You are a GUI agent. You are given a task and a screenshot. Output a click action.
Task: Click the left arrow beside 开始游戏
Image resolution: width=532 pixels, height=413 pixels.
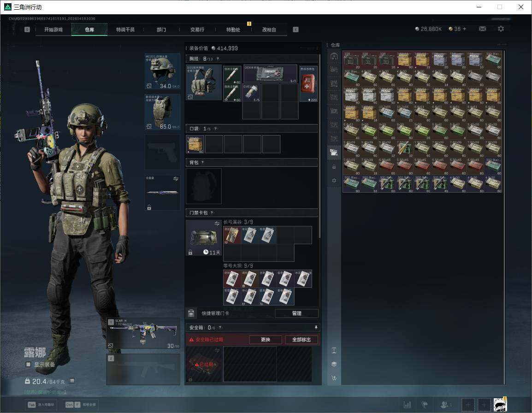coord(27,29)
